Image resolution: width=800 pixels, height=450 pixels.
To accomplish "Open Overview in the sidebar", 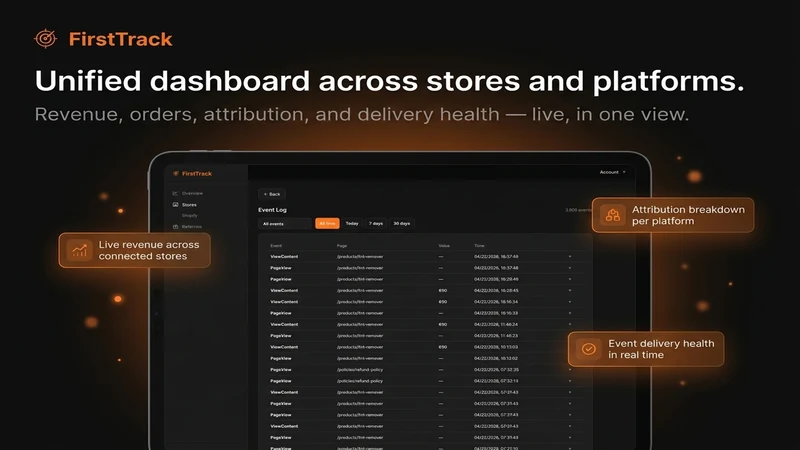I will click(192, 193).
